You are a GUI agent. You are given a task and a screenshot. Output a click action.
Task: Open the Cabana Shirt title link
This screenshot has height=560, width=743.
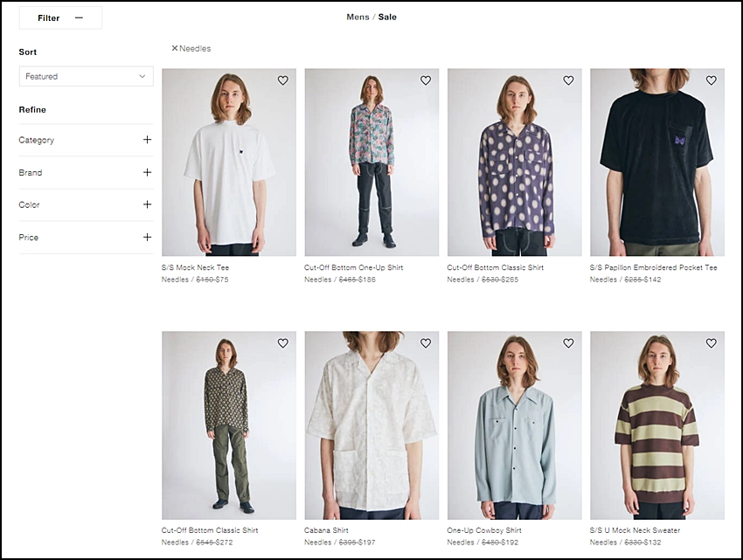[x=326, y=530]
